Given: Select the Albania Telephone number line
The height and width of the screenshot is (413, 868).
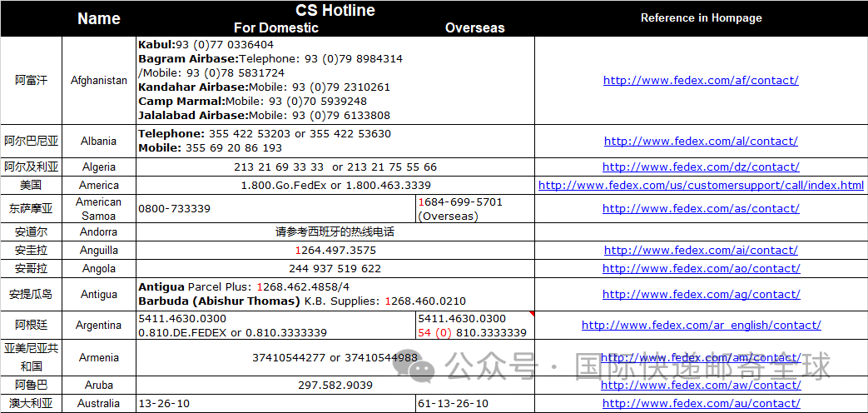Looking at the screenshot, I should 265,133.
